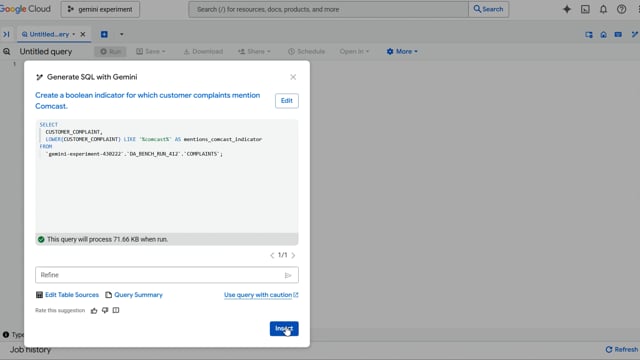Insert the generated SQL query

pos(284,329)
